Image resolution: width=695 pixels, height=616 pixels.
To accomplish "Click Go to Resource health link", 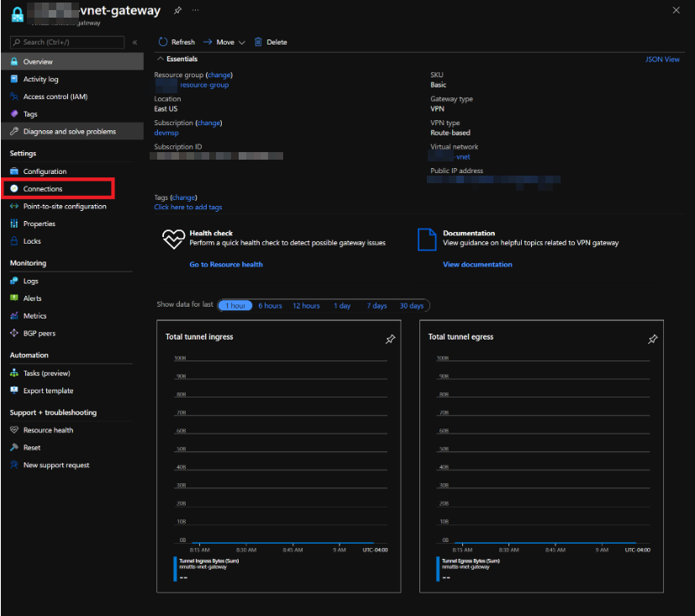I will point(226,265).
